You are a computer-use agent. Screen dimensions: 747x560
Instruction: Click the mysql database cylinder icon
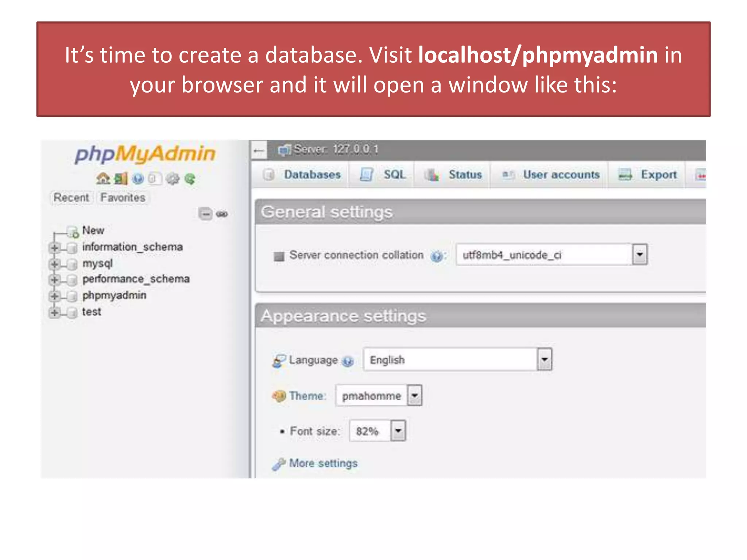pos(73,264)
